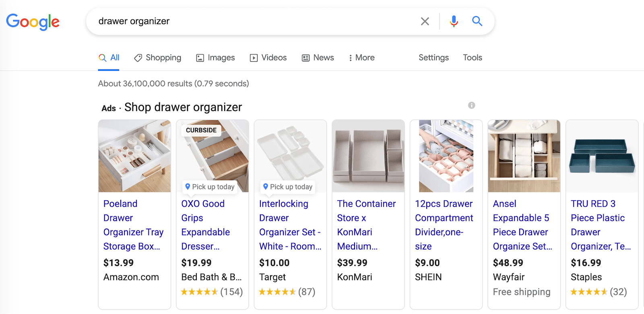Start voice search with the microphone icon
Screen dimensions: 644x314
point(454,21)
